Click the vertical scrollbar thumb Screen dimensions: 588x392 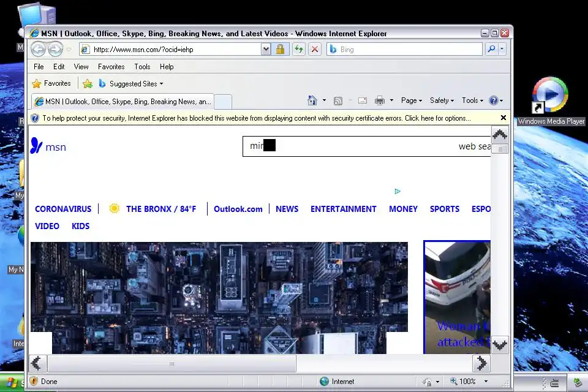click(x=500, y=149)
